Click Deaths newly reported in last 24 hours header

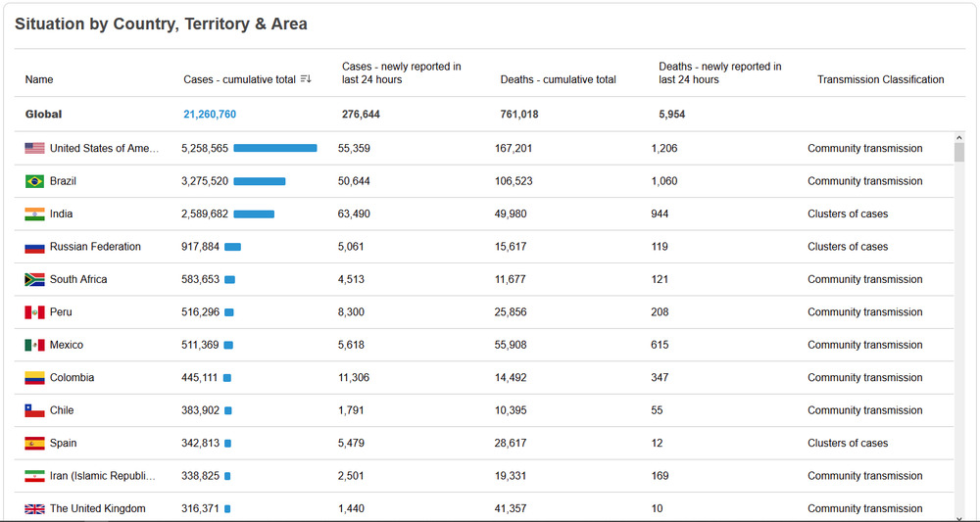click(719, 73)
